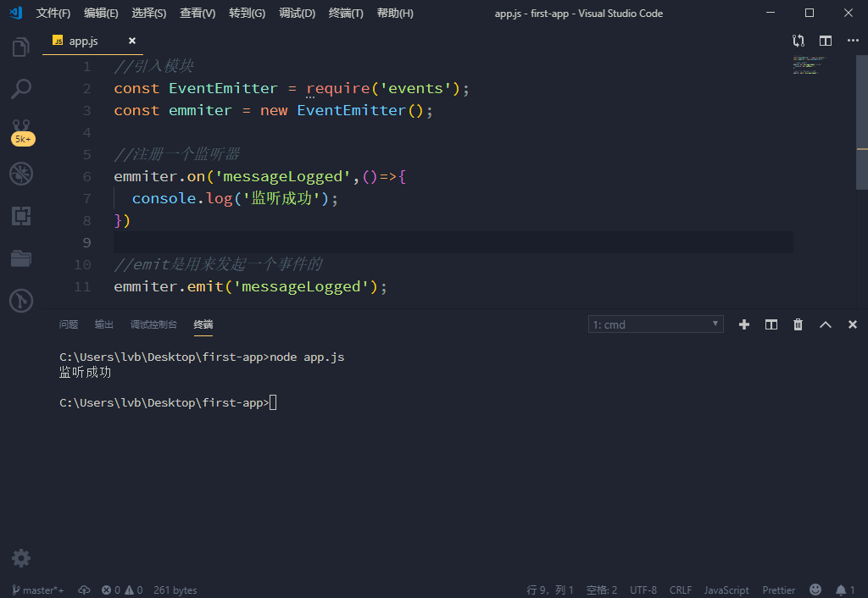Image resolution: width=868 pixels, height=598 pixels.
Task: Open the 编辑(E) menu
Action: coord(102,14)
